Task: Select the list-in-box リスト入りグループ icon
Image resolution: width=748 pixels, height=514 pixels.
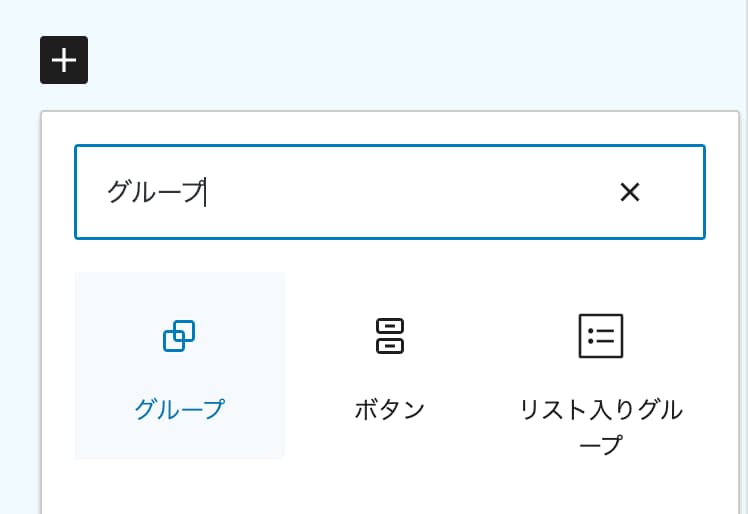Action: (x=601, y=336)
